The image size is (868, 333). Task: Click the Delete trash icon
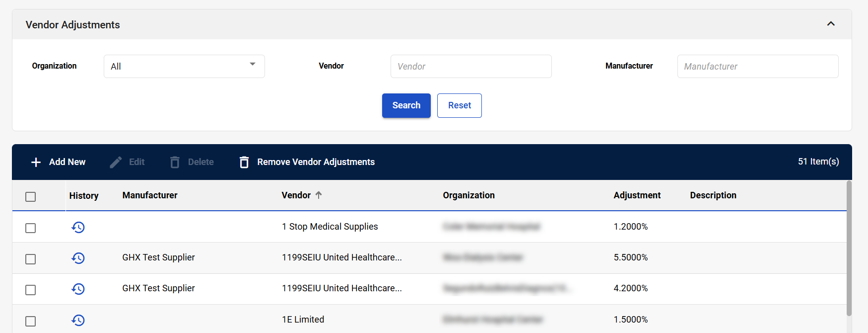[x=175, y=162]
